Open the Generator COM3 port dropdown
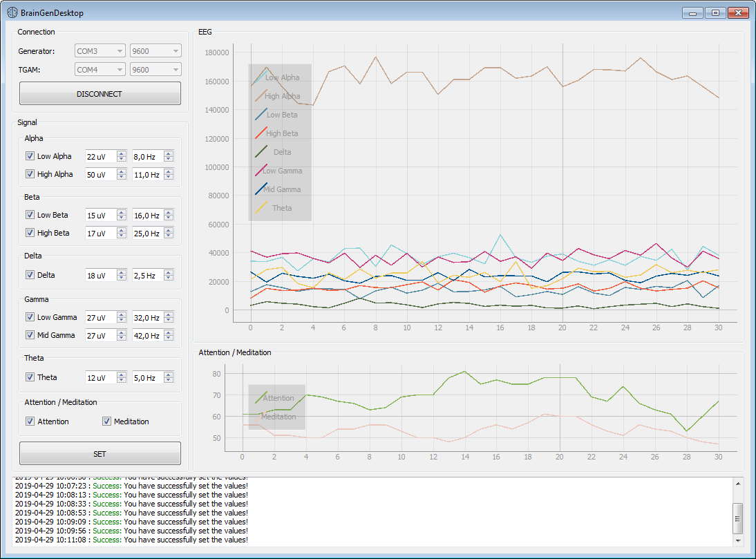 point(100,51)
